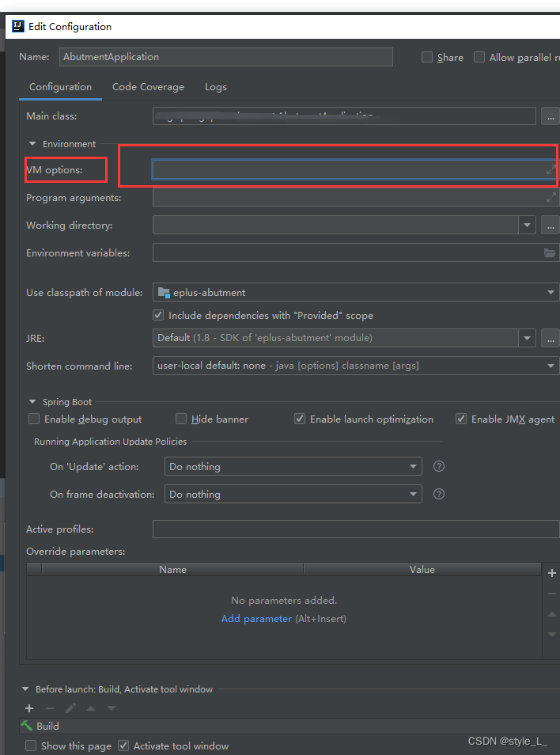Click the "-" remove icon under Before launch
The image size is (560, 755).
point(49,708)
